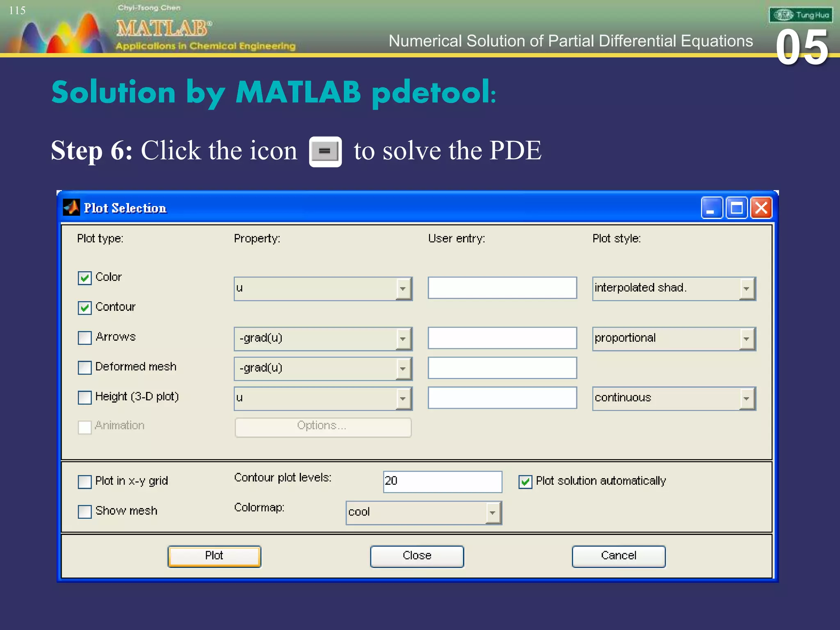The height and width of the screenshot is (630, 840).
Task: Minimize the Plot Selection window
Action: pos(712,208)
